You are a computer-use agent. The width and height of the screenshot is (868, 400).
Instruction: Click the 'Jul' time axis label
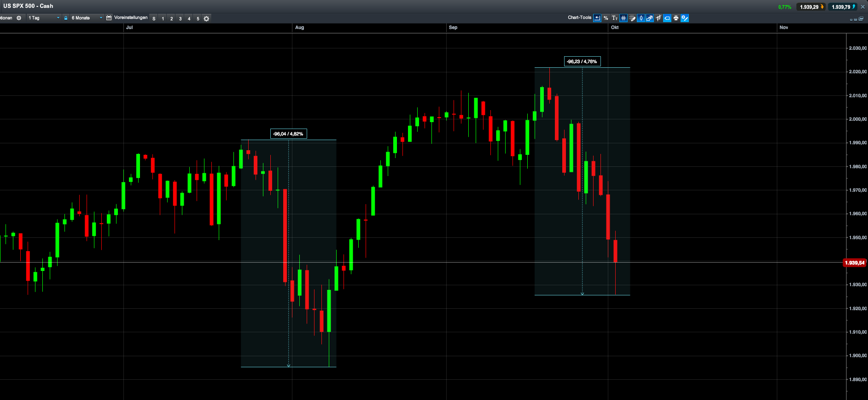click(x=129, y=28)
